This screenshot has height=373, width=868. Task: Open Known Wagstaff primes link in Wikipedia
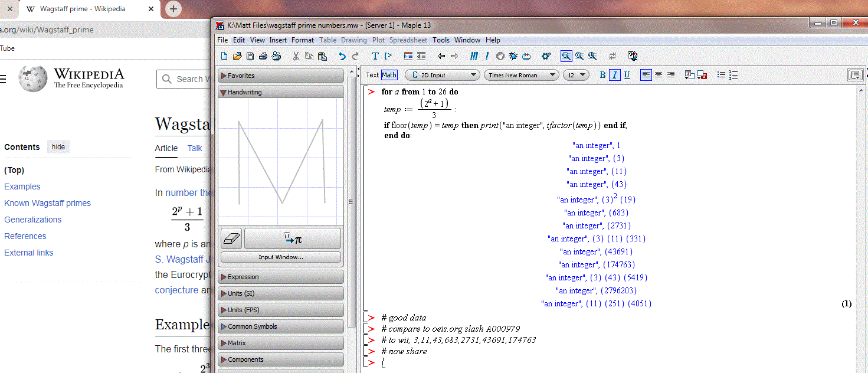(x=48, y=203)
